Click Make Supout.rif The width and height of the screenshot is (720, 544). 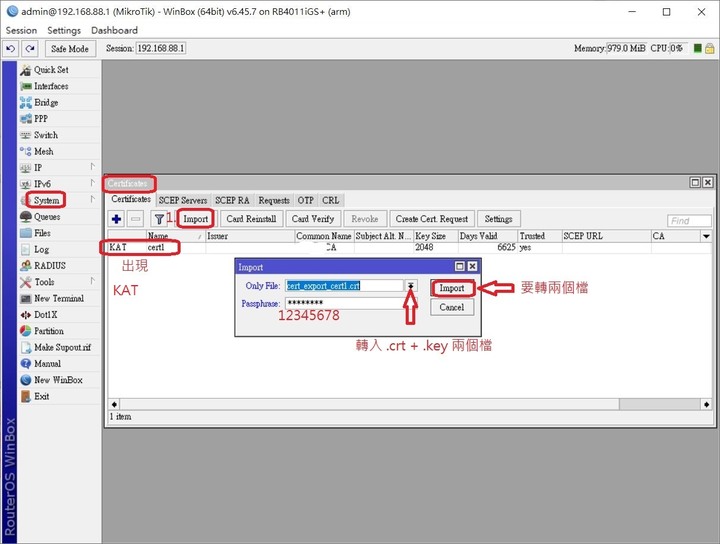(62, 348)
